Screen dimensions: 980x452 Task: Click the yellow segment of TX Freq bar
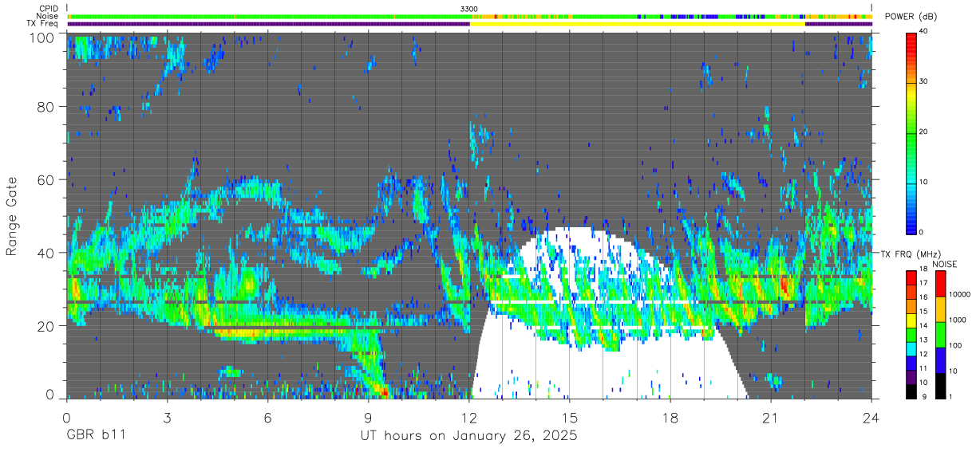[638, 24]
